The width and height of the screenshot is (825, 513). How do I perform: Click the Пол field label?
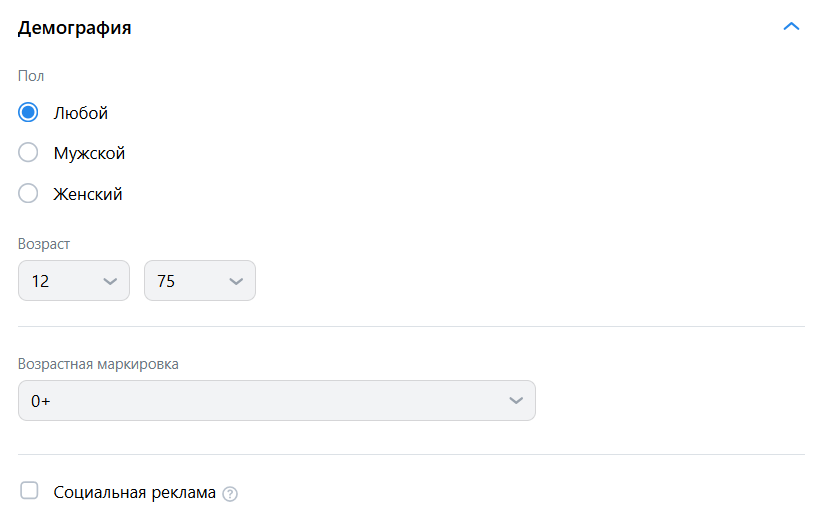click(x=31, y=76)
